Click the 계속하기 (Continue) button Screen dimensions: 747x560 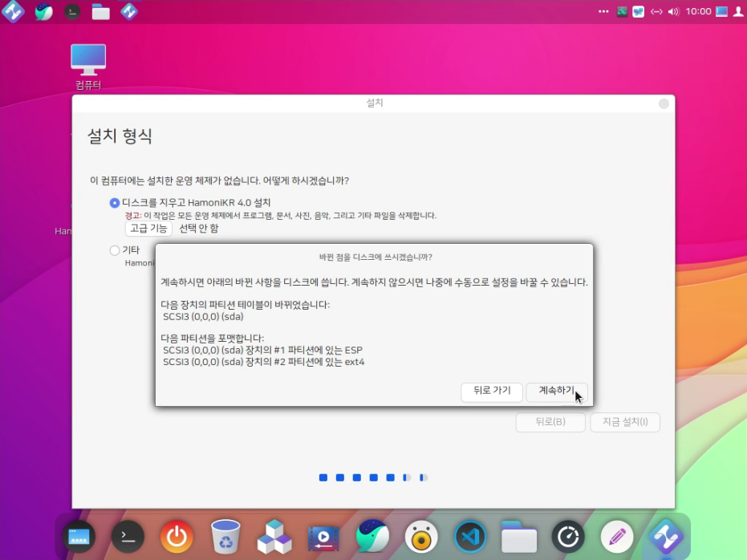point(556,392)
